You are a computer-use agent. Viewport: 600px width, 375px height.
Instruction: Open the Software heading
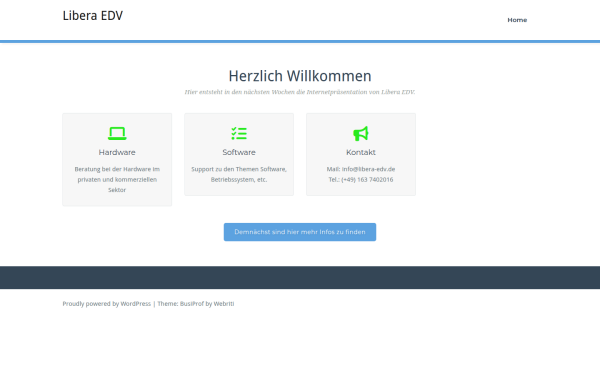pos(239,152)
